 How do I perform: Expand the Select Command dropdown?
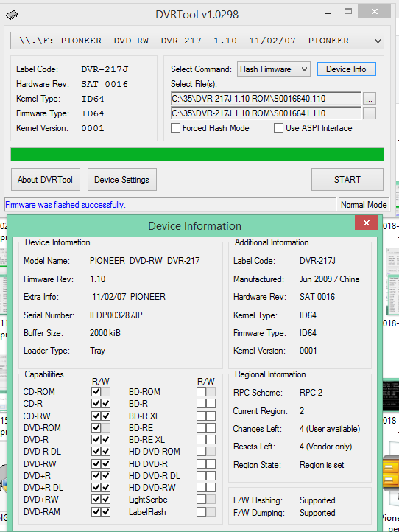point(274,69)
